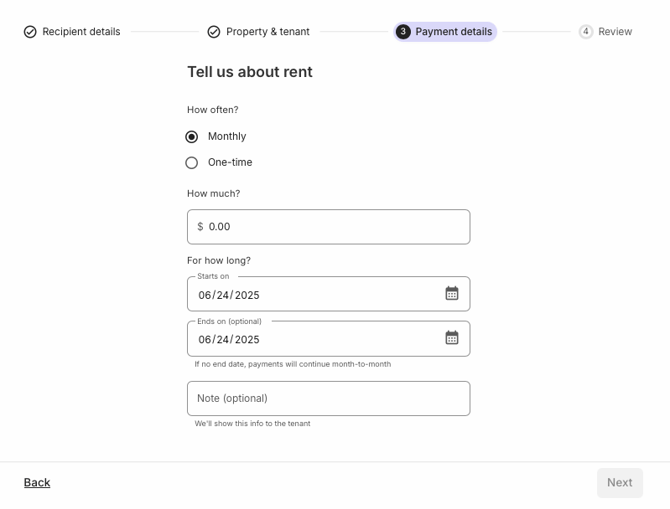The image size is (670, 509).
Task: Go to Property & tenant step
Action: click(259, 32)
